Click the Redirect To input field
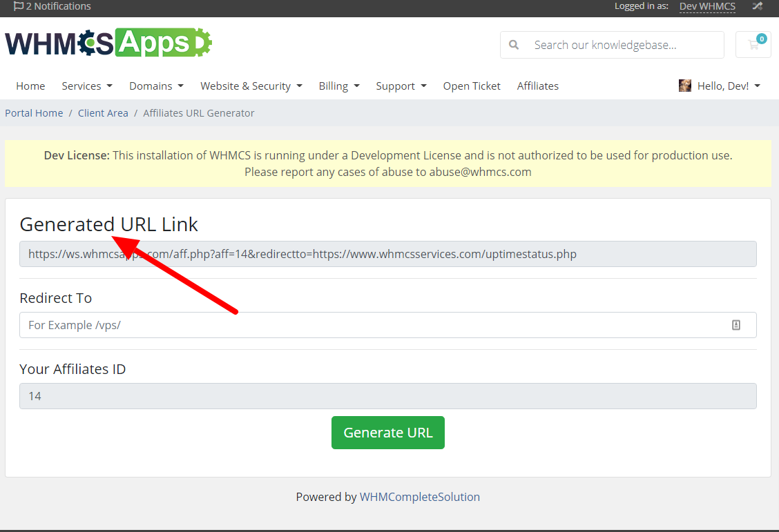This screenshot has width=779, height=532. pos(388,325)
